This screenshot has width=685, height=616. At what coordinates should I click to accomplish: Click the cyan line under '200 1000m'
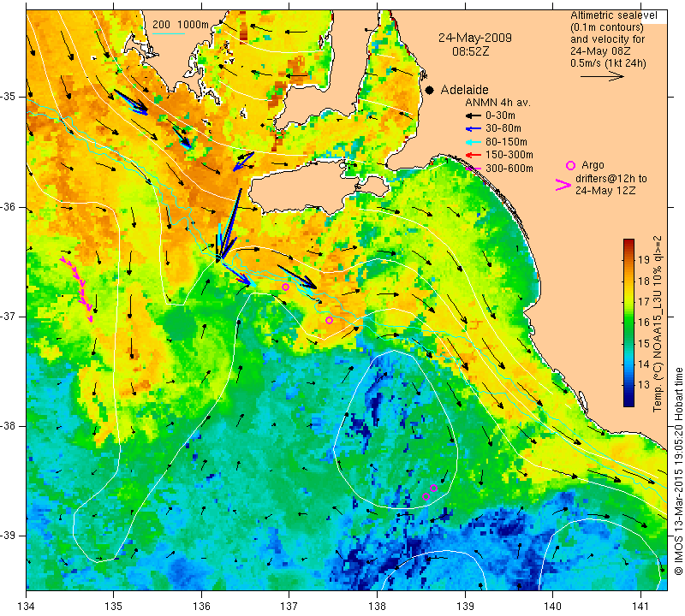click(169, 33)
